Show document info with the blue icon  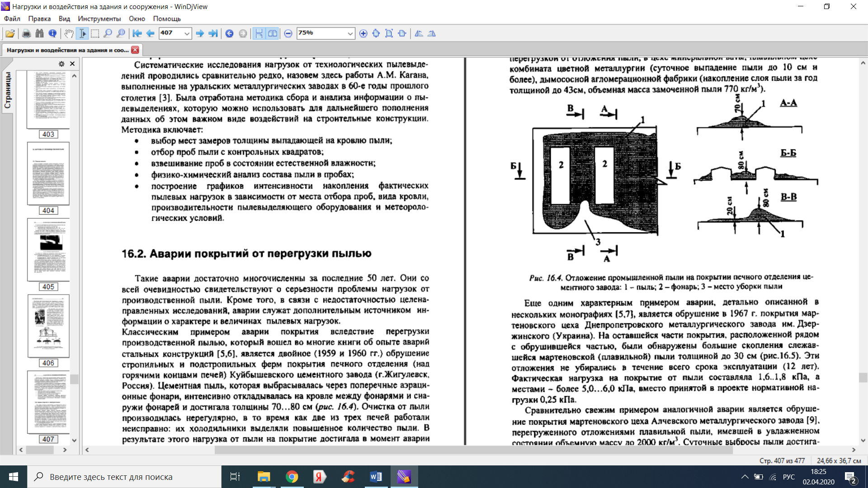[x=52, y=33]
